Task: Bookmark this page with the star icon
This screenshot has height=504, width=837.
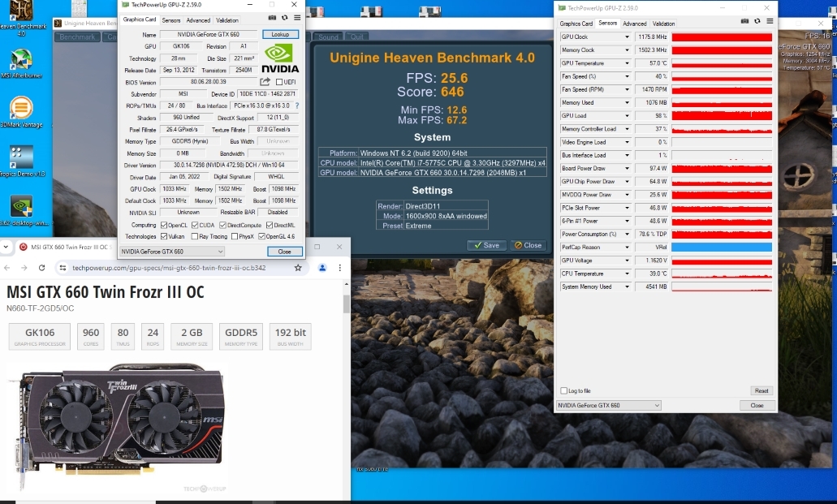Action: [x=298, y=268]
